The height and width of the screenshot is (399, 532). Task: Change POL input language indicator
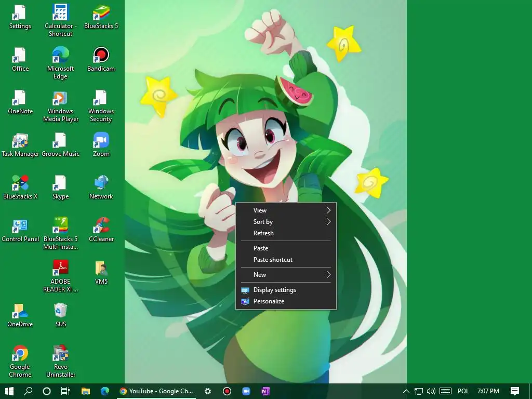(463, 391)
